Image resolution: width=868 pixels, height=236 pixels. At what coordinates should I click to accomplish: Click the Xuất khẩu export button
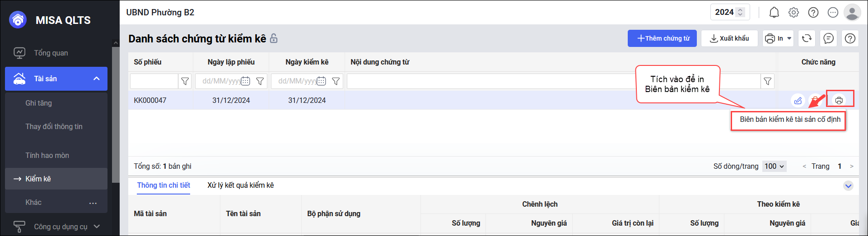pos(729,38)
